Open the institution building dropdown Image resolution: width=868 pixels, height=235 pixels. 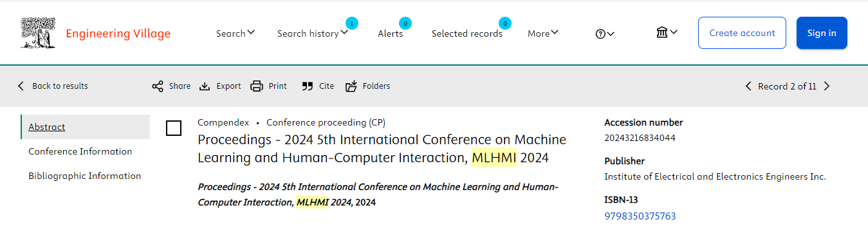pos(667,32)
